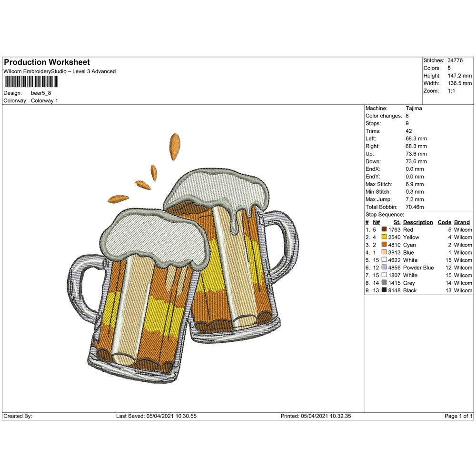Screen dimensions: 476x476
Task: Click the Colorway 1 value
Action: [44, 101]
